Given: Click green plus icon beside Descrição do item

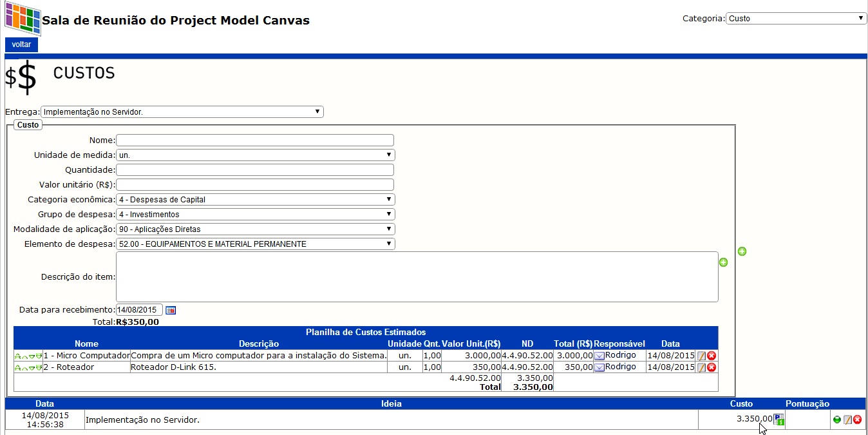Looking at the screenshot, I should click(x=723, y=262).
